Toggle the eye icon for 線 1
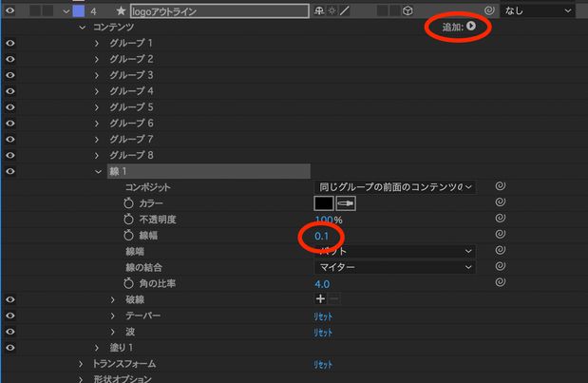 (10, 171)
